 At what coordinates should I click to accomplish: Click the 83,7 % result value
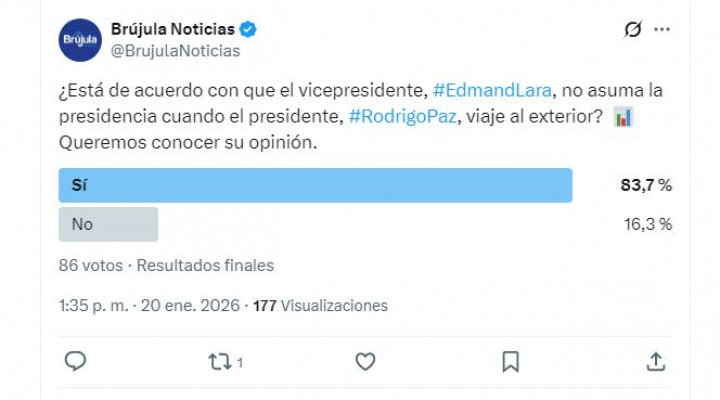click(x=646, y=185)
